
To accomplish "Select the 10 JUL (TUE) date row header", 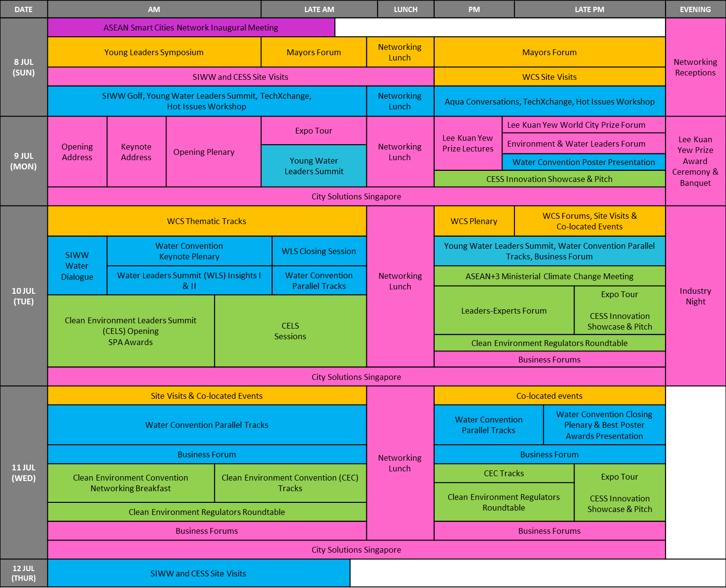I will click(x=24, y=296).
